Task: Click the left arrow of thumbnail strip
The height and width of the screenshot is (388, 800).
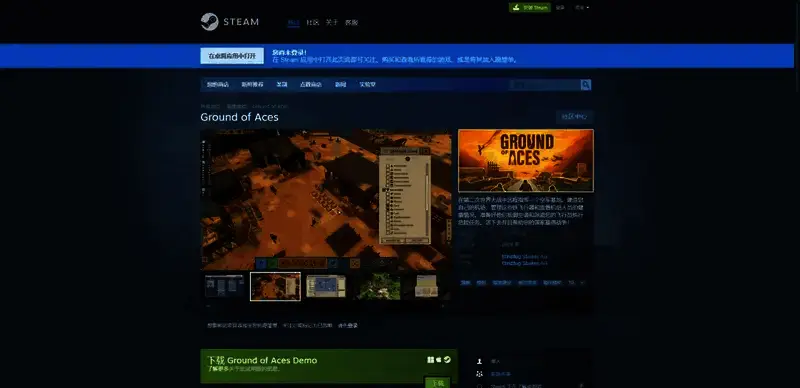Action: tap(208, 306)
